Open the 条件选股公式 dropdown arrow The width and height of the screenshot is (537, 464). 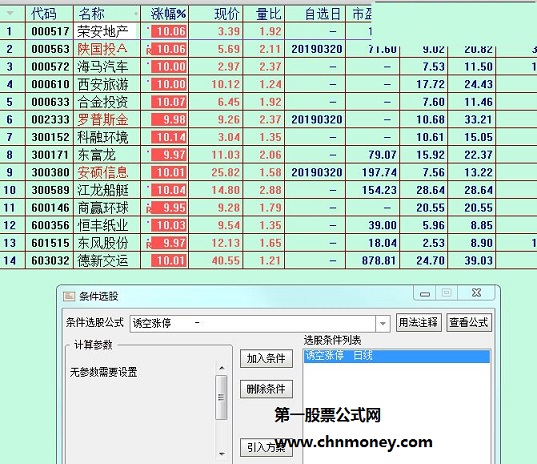pos(383,323)
